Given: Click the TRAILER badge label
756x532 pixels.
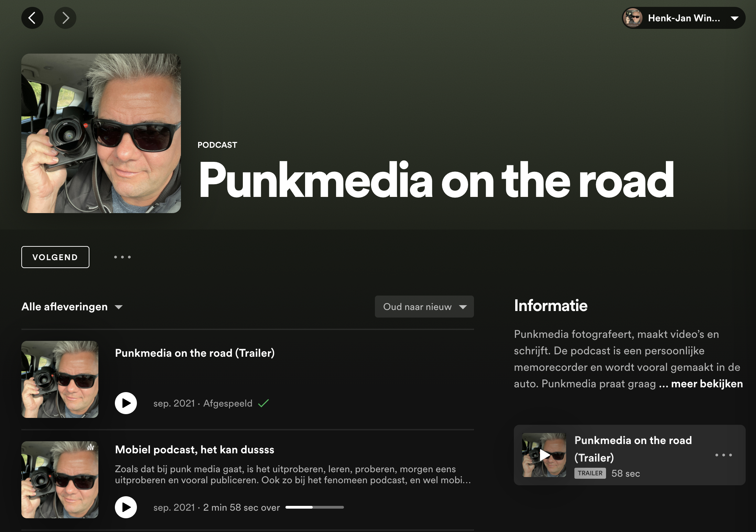Looking at the screenshot, I should pyautogui.click(x=590, y=473).
